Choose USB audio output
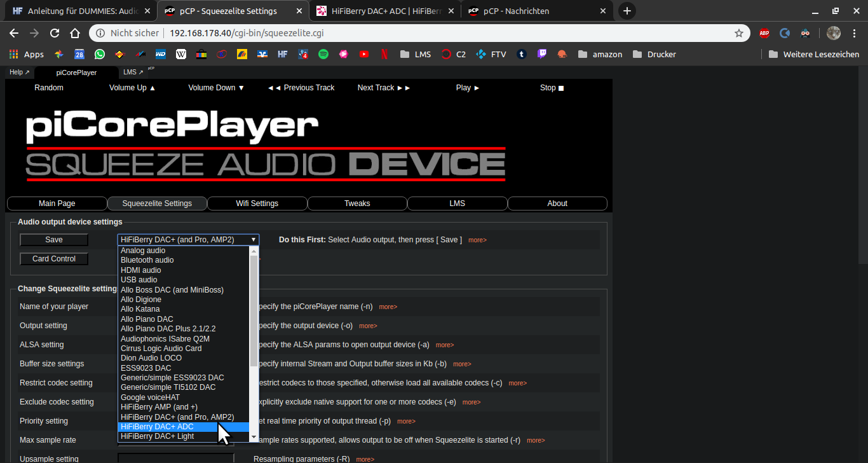 tap(184, 280)
